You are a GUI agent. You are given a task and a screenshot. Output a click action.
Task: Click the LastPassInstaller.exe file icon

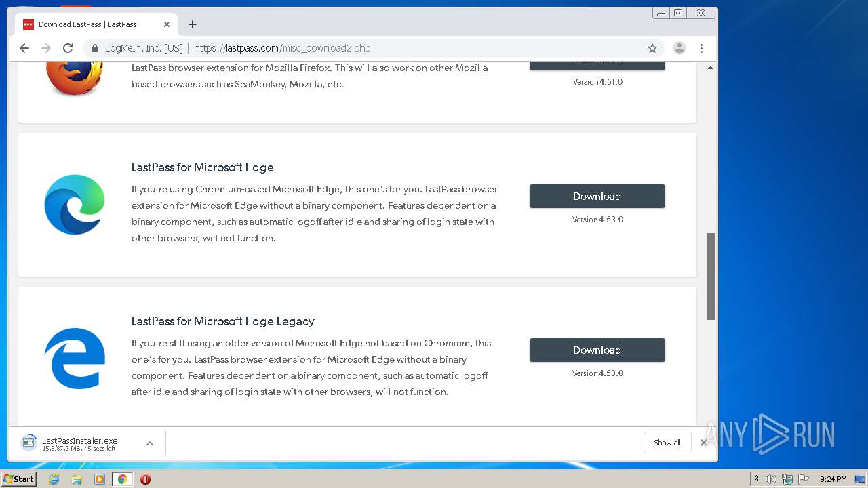click(x=28, y=443)
